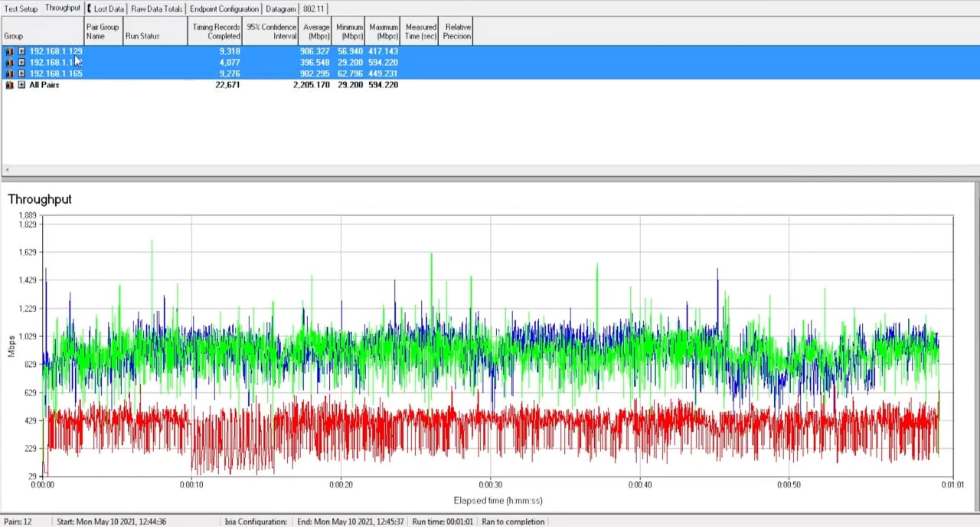The image size is (980, 527).
Task: Switch to Endpoint Configuration tab
Action: pos(224,9)
